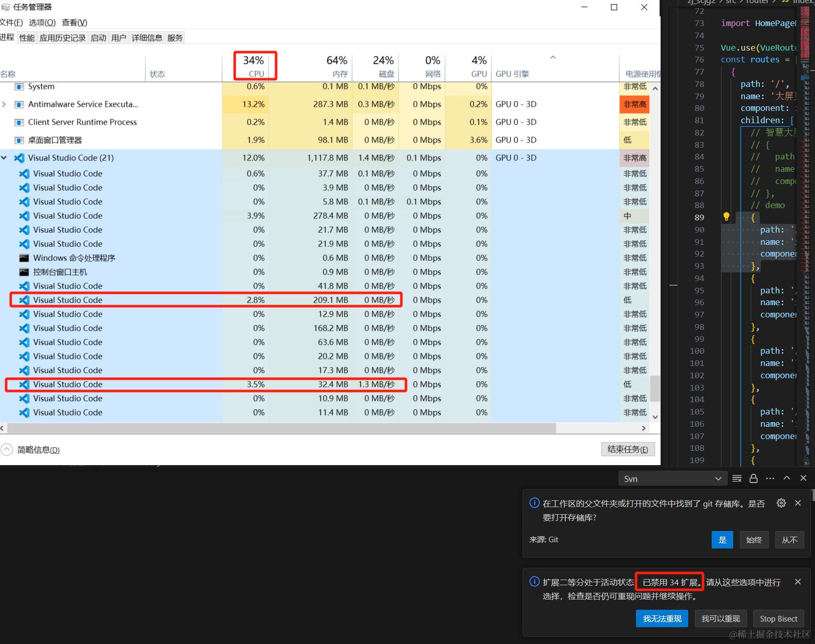The image size is (815, 644).
Task: Dismiss the extension bisect notification
Action: click(x=798, y=582)
